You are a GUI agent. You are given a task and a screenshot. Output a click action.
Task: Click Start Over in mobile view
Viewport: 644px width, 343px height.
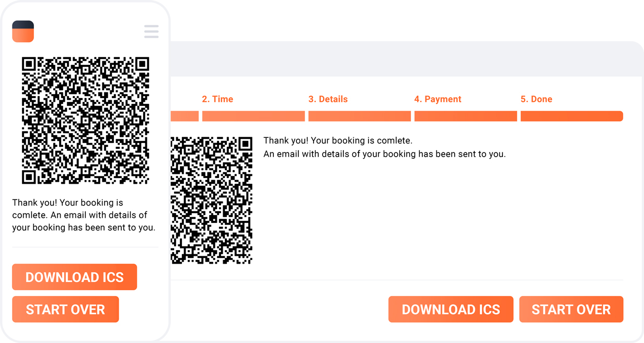point(65,310)
